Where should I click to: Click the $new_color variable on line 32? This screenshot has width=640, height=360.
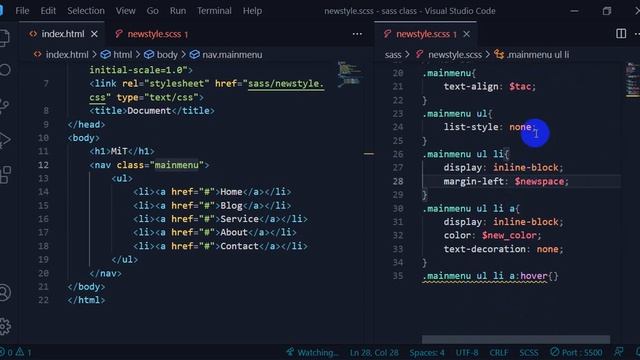tap(509, 236)
